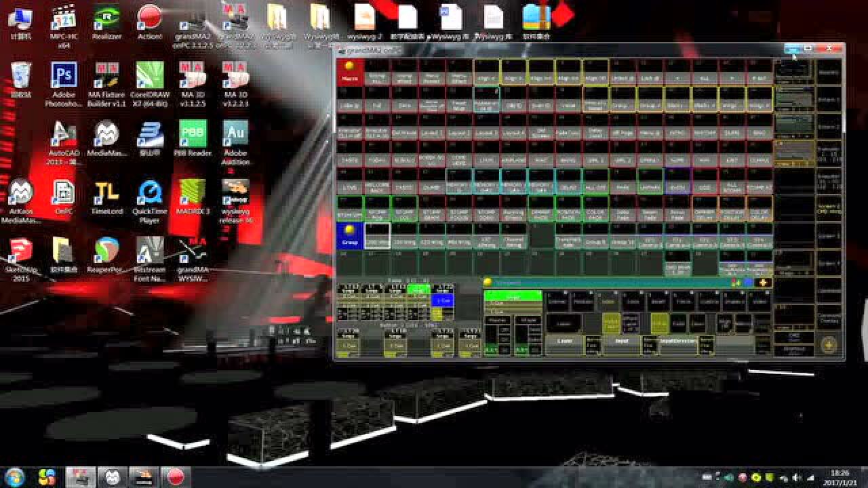868x488 pixels.
Task: Click the red Macro pool title button
Action: 351,72
